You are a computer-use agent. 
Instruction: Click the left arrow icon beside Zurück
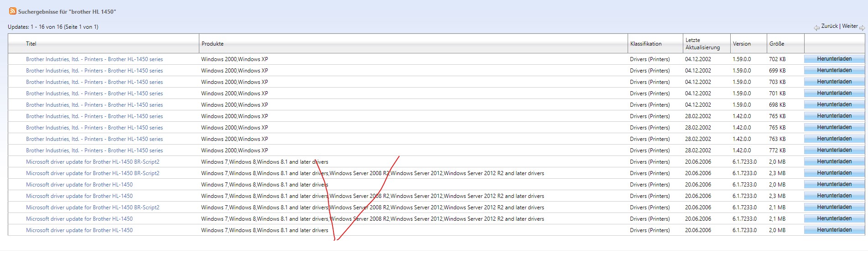[x=816, y=28]
